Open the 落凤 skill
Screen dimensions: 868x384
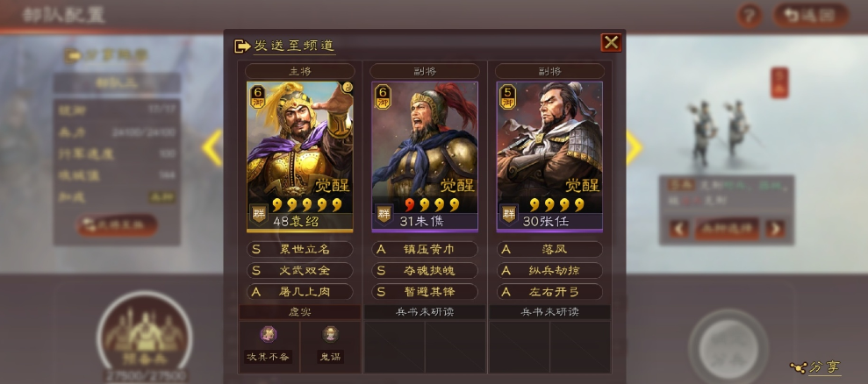tap(549, 249)
